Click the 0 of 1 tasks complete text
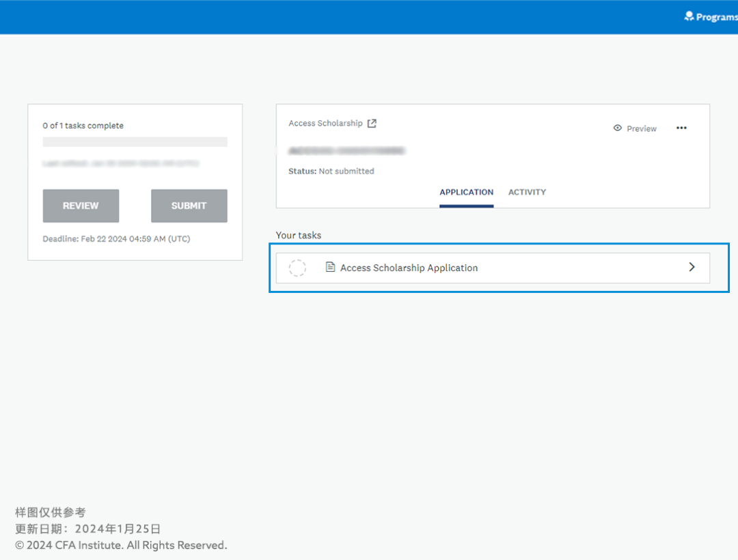The image size is (738, 560). pos(83,126)
